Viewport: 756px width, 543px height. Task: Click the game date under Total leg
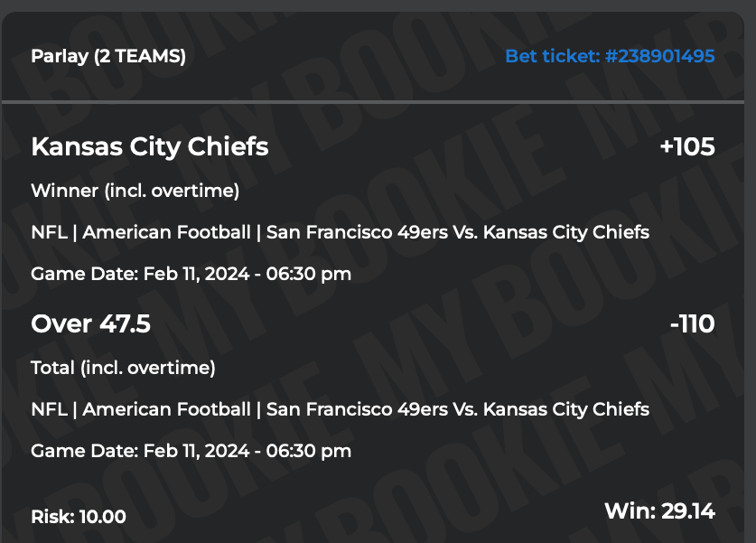191,450
